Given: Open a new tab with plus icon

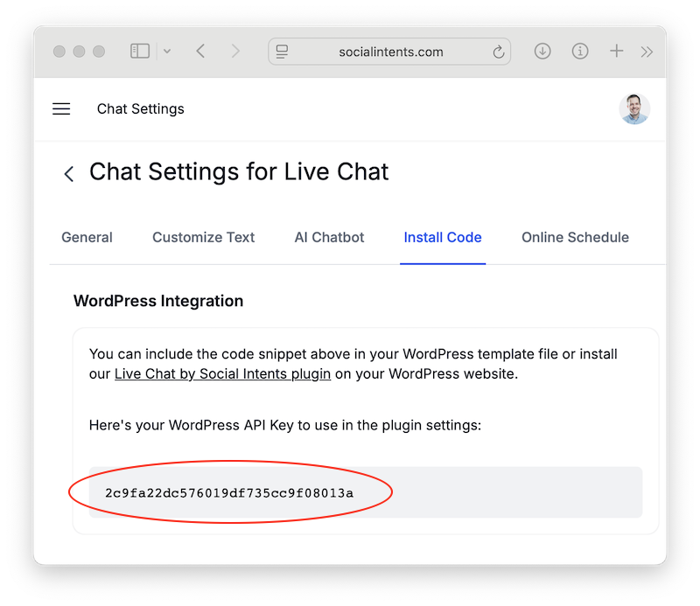Looking at the screenshot, I should coord(617,51).
